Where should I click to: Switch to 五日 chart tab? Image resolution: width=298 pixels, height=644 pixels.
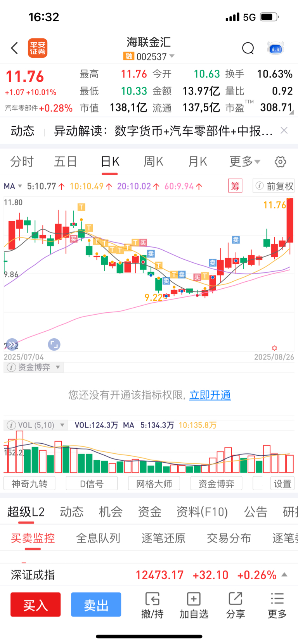point(66,162)
